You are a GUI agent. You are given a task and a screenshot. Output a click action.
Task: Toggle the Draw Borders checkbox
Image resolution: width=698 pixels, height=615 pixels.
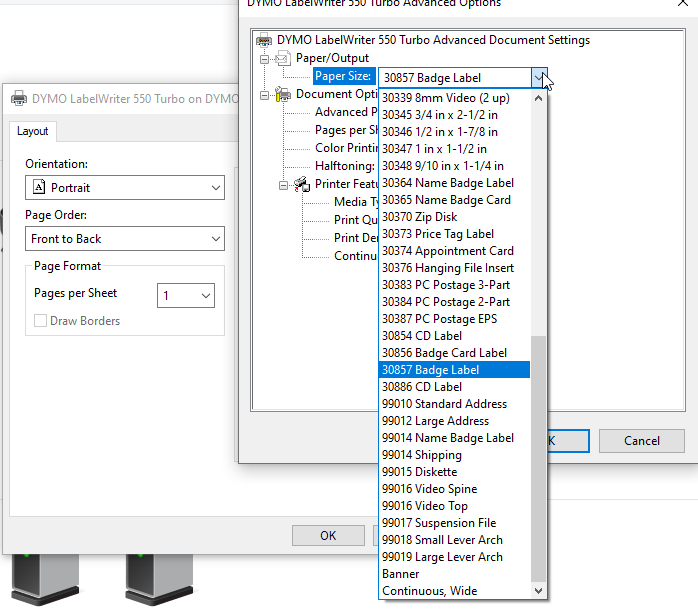pos(41,321)
